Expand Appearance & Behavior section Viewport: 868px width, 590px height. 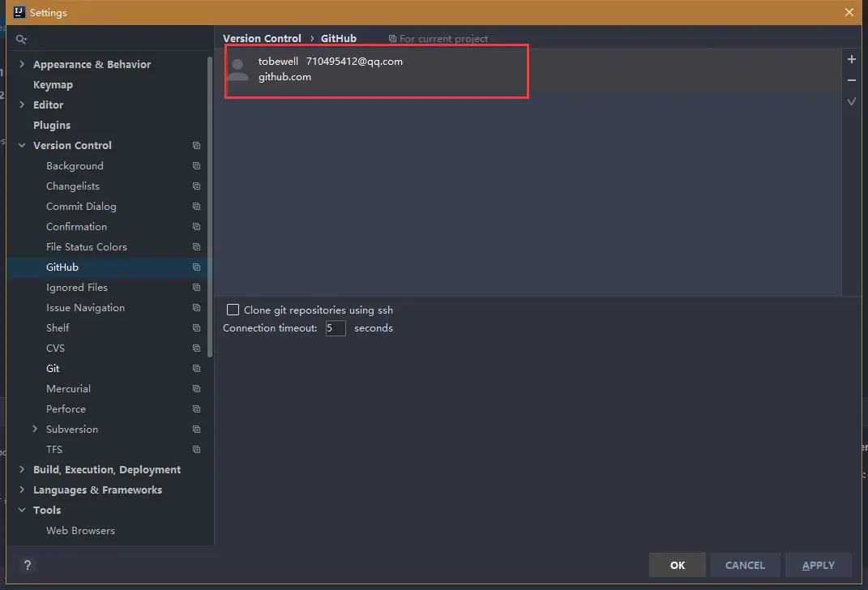click(x=22, y=64)
